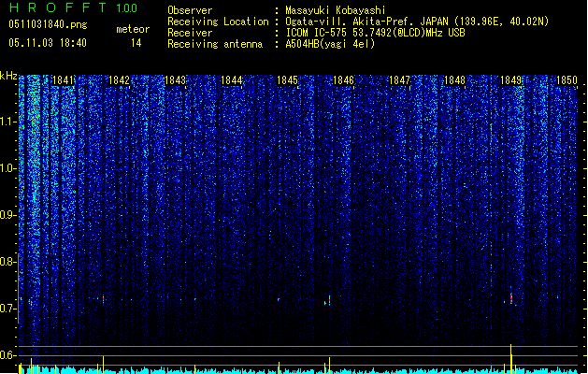Click the 0.9 kHz axis tick label

(x=8, y=215)
